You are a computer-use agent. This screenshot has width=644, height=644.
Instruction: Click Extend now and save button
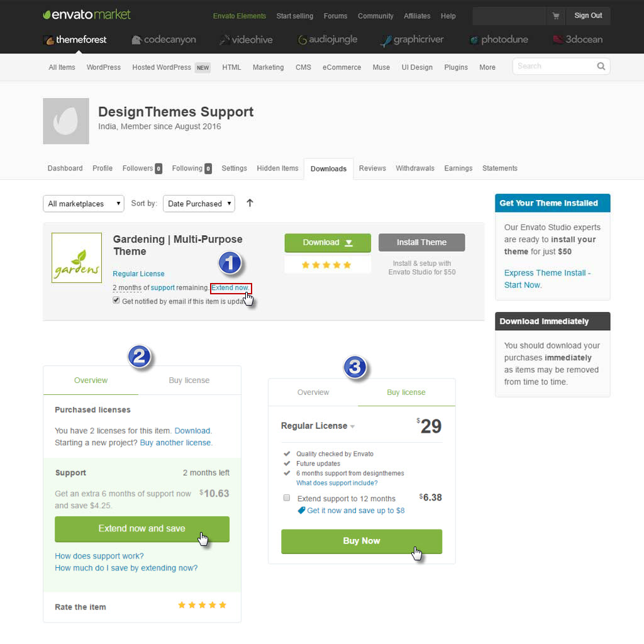(x=142, y=529)
